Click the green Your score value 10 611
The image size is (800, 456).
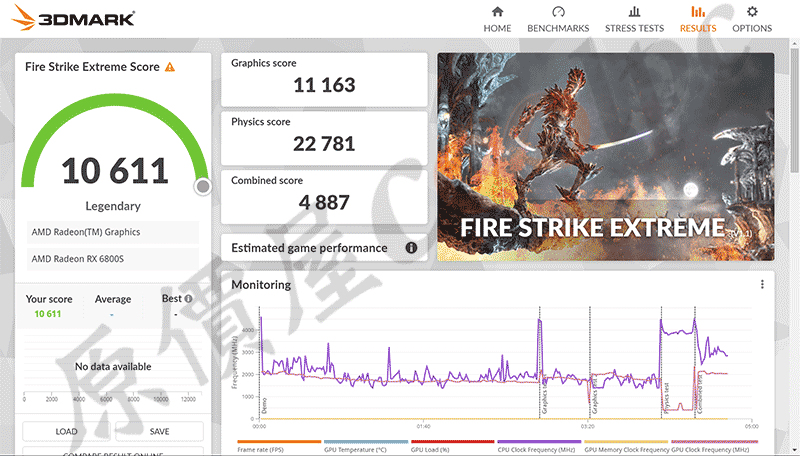47,314
